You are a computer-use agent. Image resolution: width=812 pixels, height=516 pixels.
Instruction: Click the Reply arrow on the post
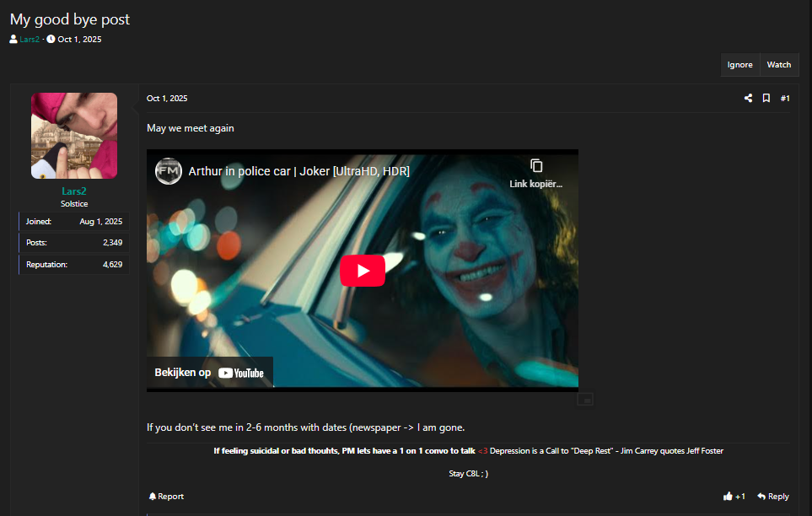[x=761, y=497]
